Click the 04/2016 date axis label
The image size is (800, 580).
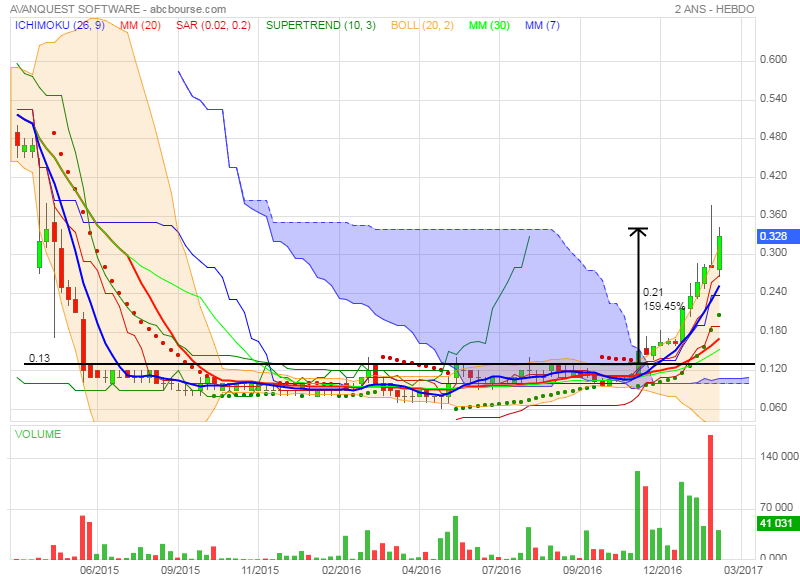pos(421,570)
